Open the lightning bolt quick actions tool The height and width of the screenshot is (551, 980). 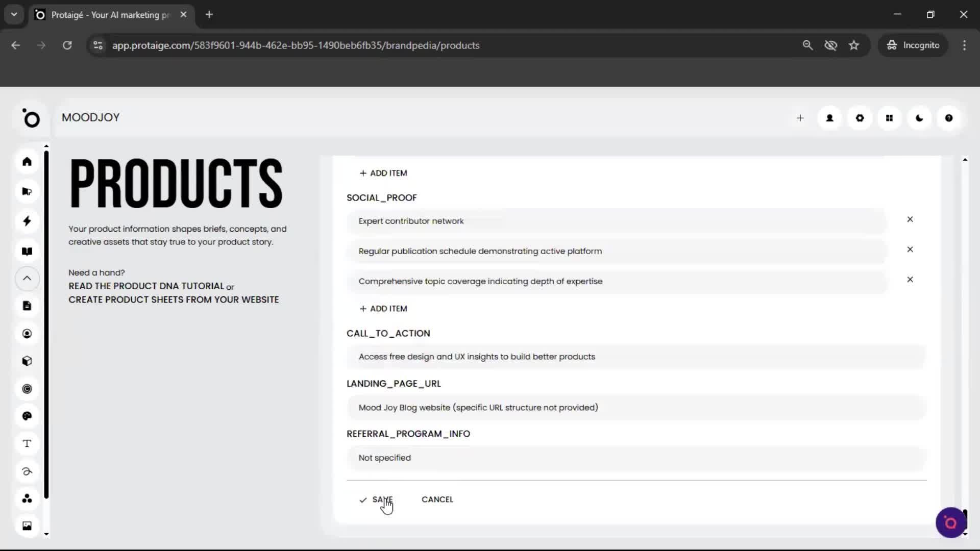[27, 221]
